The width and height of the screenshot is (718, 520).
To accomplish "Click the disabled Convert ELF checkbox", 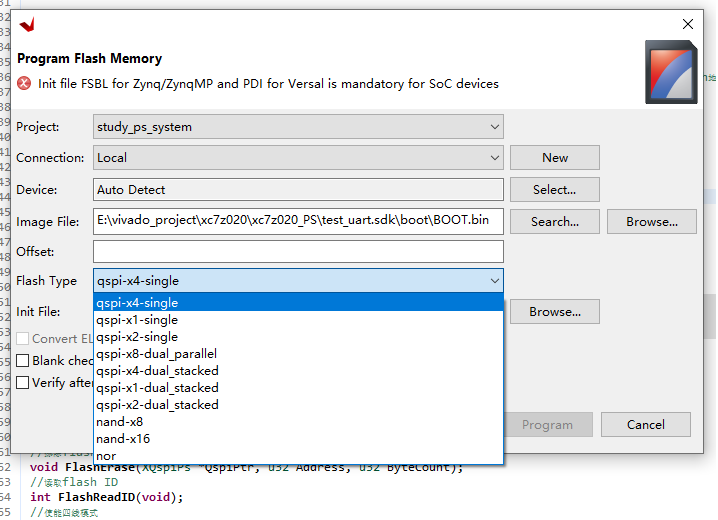I will (x=22, y=339).
